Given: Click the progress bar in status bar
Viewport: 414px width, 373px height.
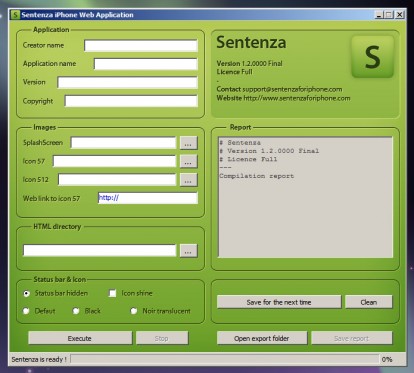Looking at the screenshot, I should pos(225,359).
